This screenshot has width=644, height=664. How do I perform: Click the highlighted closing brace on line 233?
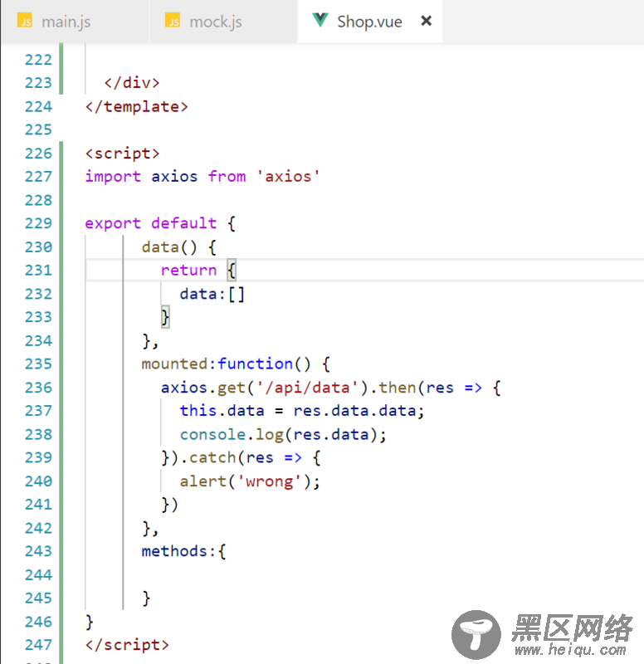point(165,317)
